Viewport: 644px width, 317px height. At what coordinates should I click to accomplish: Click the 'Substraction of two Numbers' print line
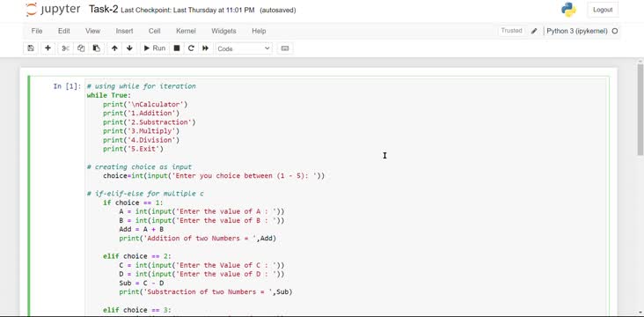coord(206,292)
